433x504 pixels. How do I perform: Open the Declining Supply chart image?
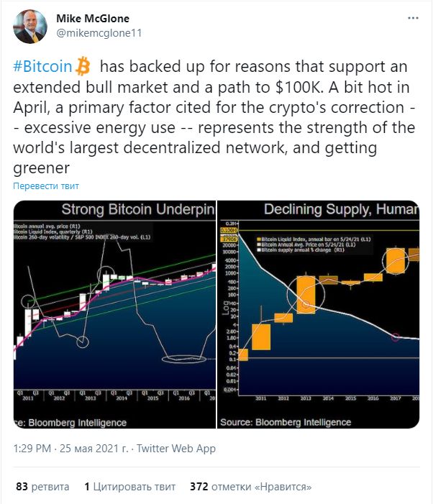click(319, 314)
